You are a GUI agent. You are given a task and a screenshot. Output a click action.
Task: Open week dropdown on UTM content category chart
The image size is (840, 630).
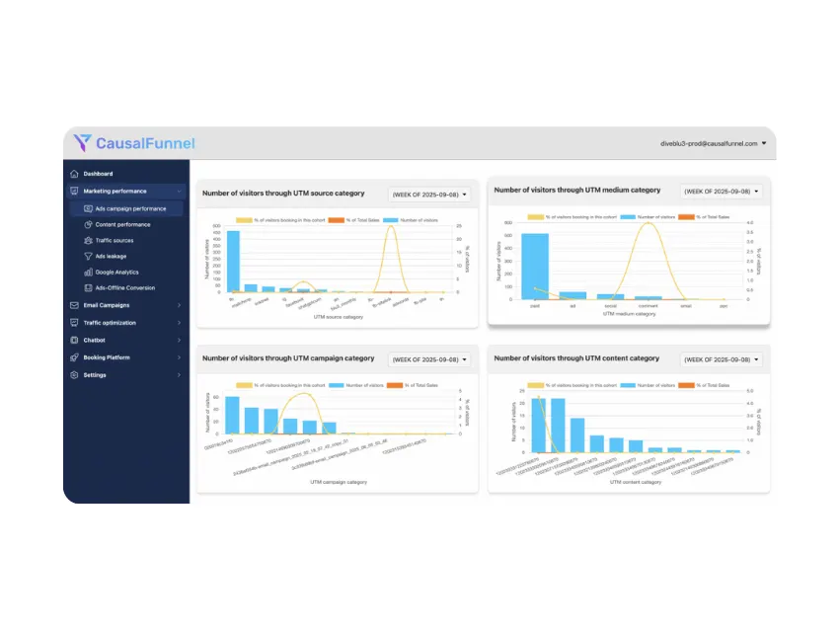(x=721, y=359)
